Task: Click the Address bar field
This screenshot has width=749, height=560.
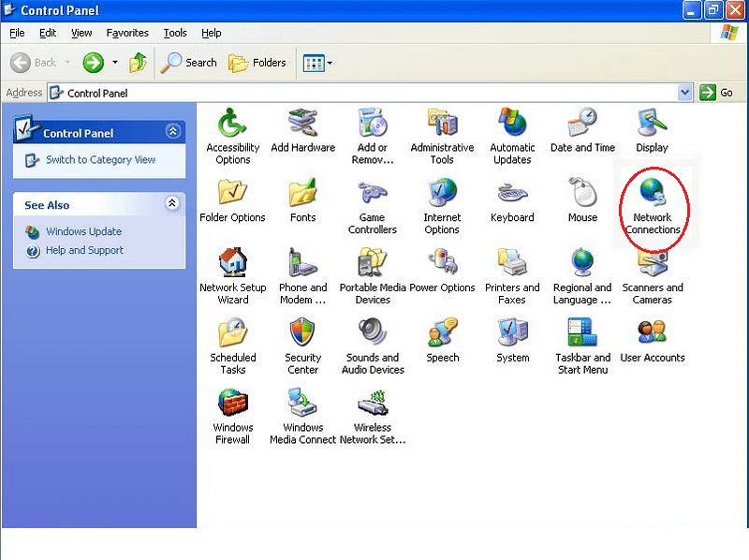Action: click(363, 93)
